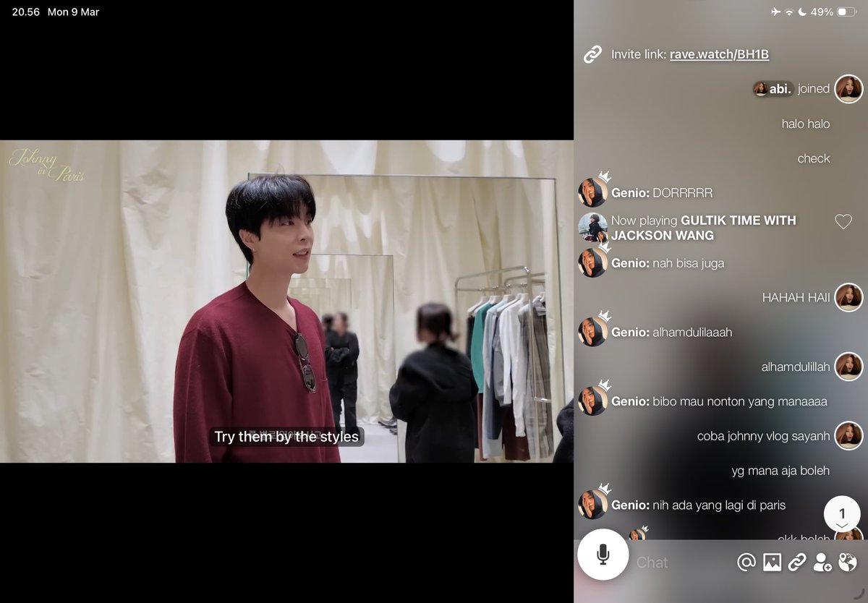Open avatar beside 'coba johnny vlog sayanh'
Viewport: 868px width, 603px height.
tap(848, 436)
